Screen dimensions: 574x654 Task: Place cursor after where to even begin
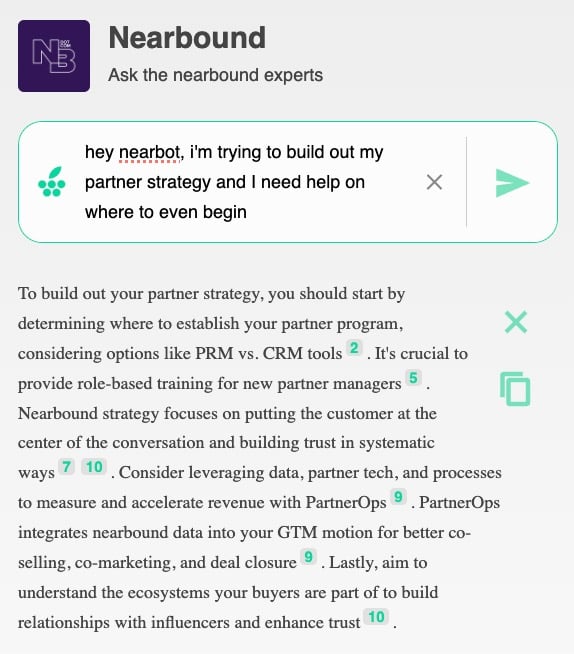248,212
